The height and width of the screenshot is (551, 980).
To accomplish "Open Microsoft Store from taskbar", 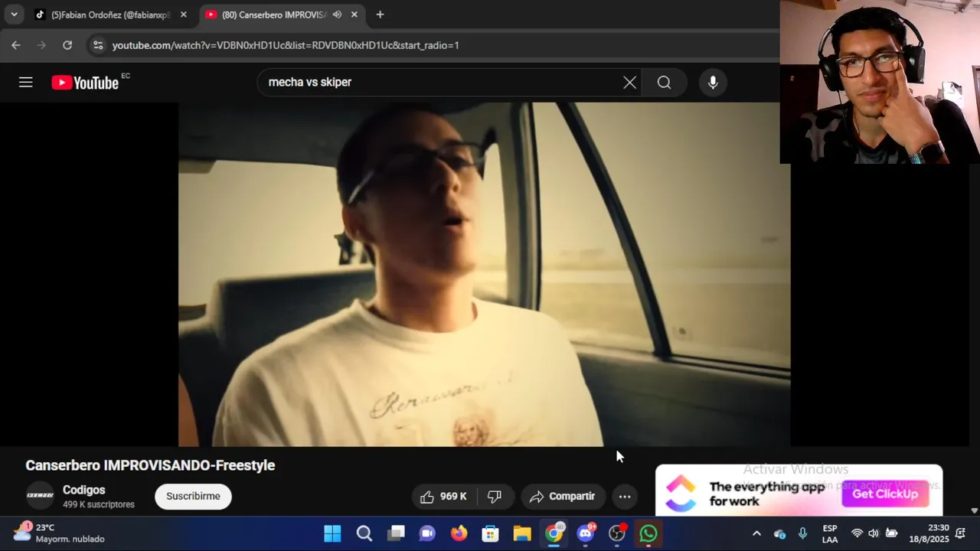I will 490,533.
